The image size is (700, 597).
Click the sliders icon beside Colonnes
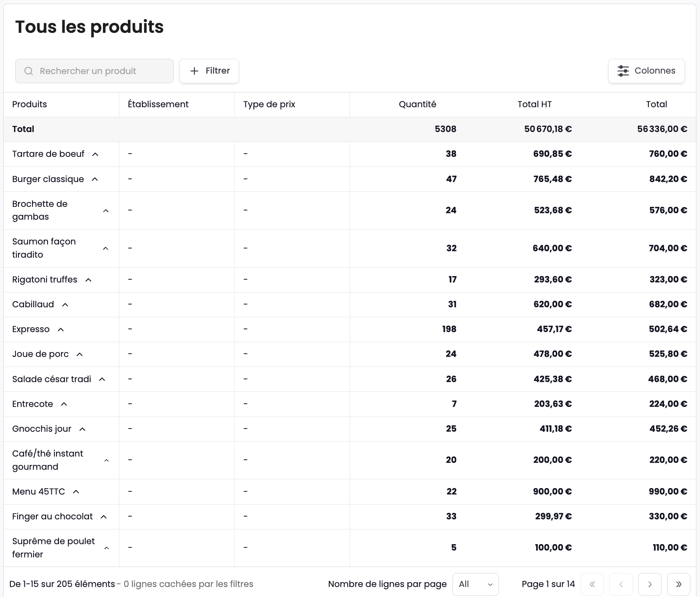pos(623,71)
